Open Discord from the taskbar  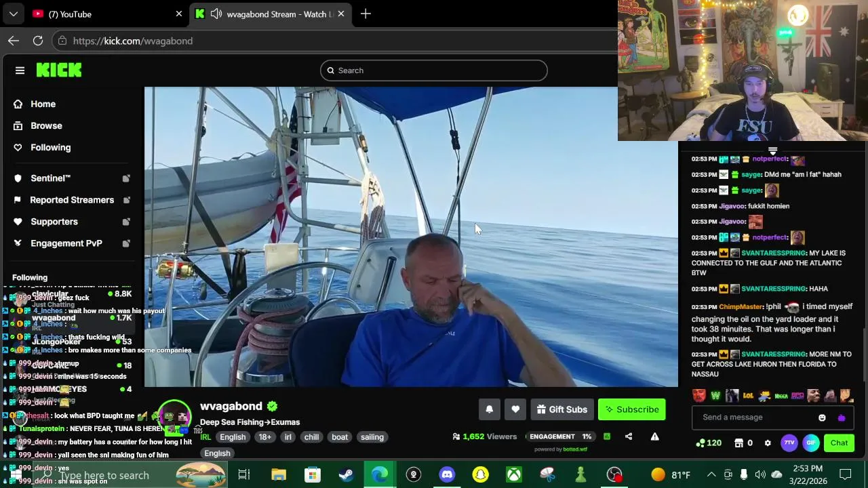pos(447,474)
